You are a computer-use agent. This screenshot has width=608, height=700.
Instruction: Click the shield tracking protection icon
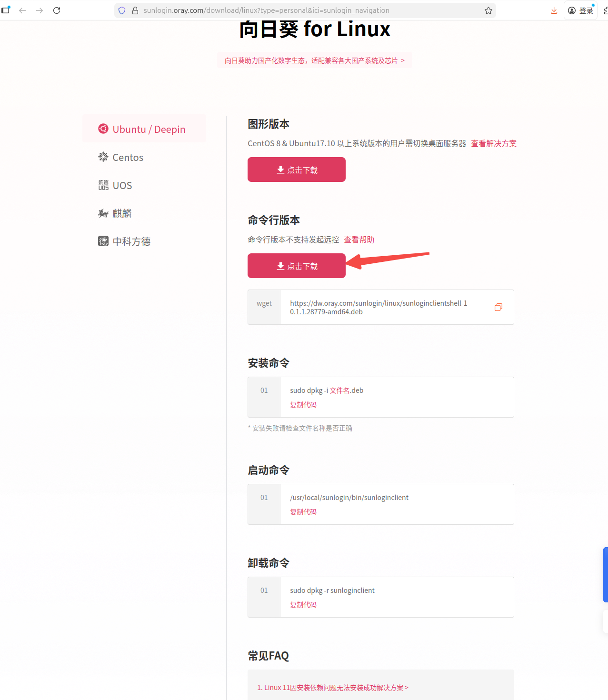click(x=122, y=10)
